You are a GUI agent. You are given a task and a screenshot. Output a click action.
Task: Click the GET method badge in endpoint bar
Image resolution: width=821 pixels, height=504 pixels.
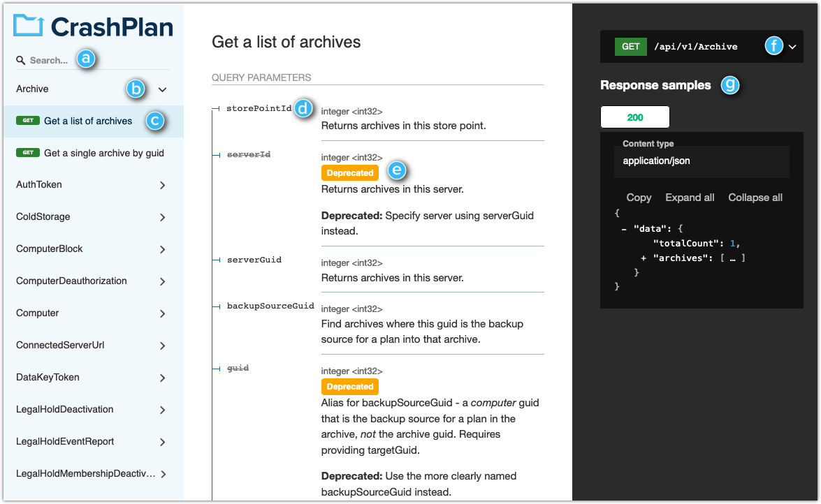630,47
